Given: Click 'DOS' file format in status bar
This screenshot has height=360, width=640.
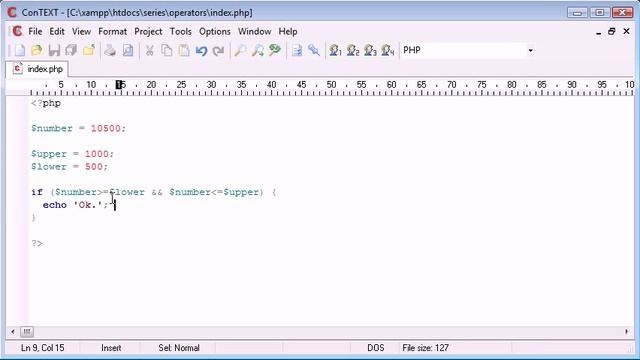Looking at the screenshot, I should [x=376, y=348].
